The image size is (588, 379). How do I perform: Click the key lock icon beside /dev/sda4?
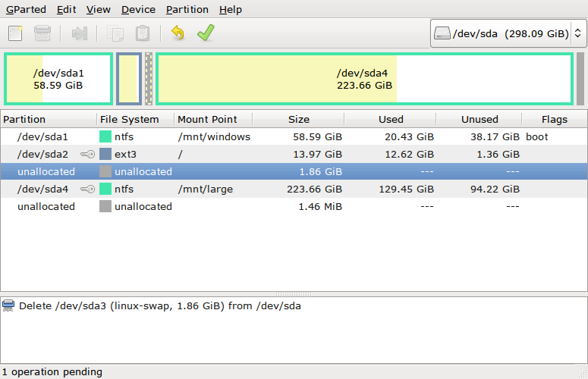[88, 189]
